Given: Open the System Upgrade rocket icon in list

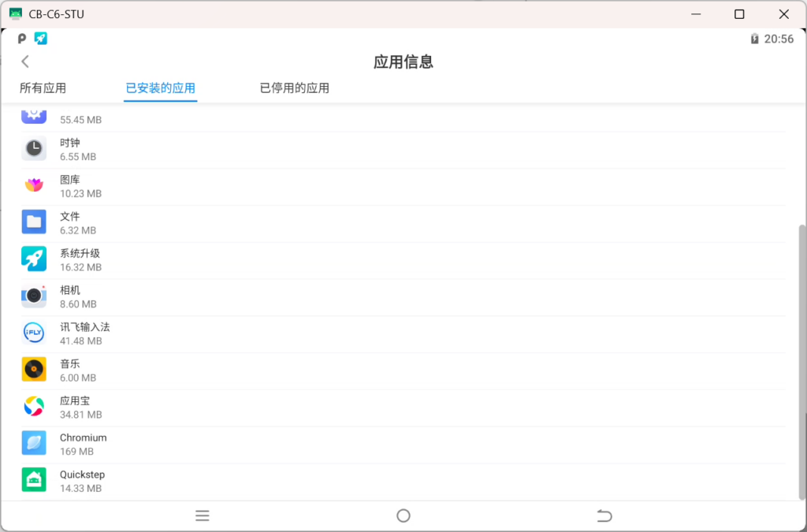Looking at the screenshot, I should point(34,259).
